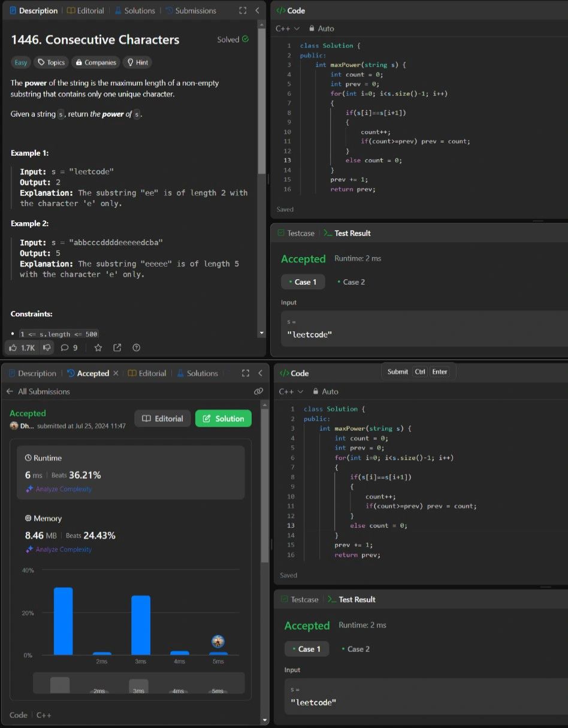Expand the Companies tag
Image resolution: width=568 pixels, height=728 pixels.
tap(95, 62)
